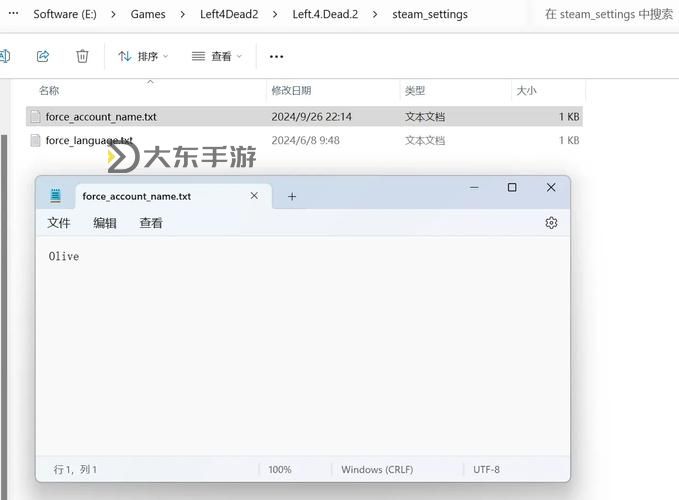The width and height of the screenshot is (679, 500).
Task: Expand chevron after Games breadcrumb
Action: [183, 14]
